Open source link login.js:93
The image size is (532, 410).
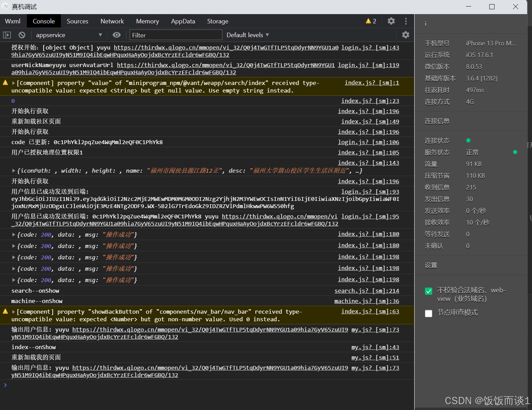(370, 192)
